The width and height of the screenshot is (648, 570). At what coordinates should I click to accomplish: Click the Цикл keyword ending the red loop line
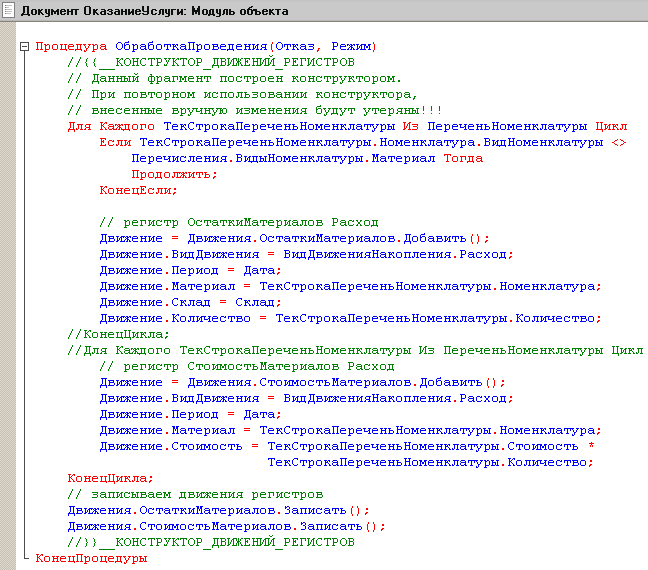611,126
